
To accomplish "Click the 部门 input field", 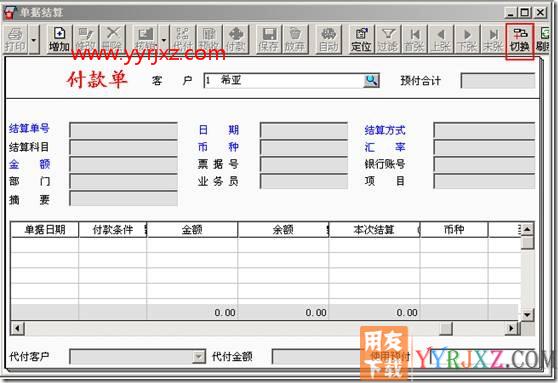I will pos(123,181).
